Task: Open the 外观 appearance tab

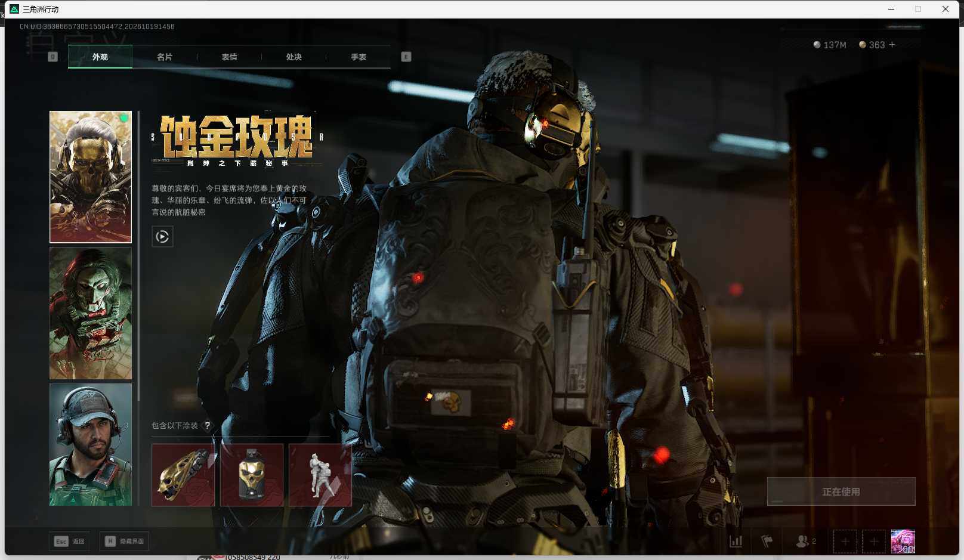Action: click(100, 57)
